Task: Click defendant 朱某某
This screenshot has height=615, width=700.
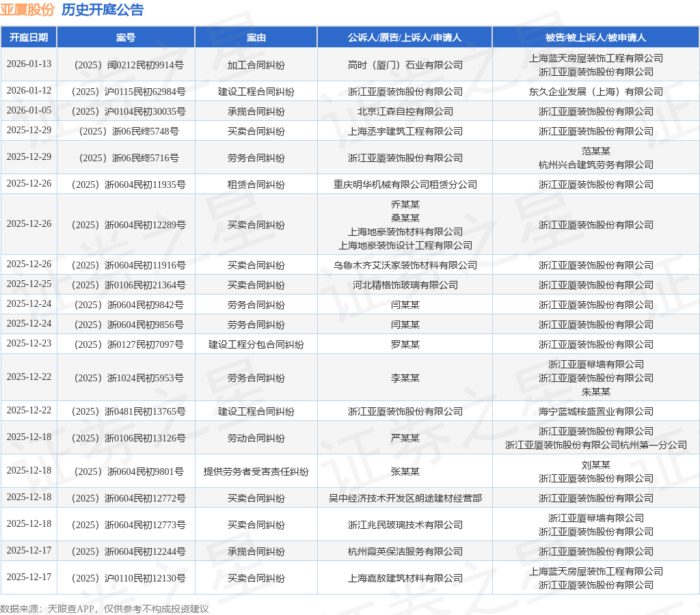Action: click(595, 392)
